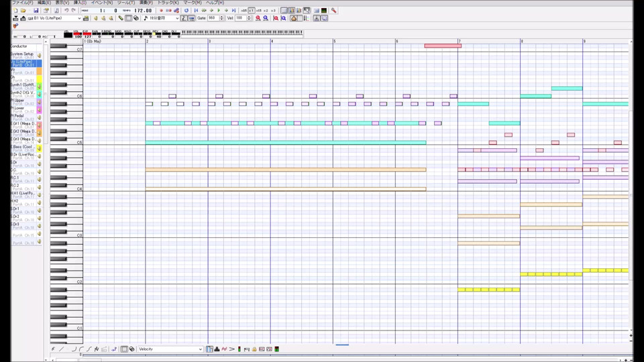Image resolution: width=644 pixels, height=362 pixels.
Task: Start recording with the red record button
Action: click(x=161, y=10)
